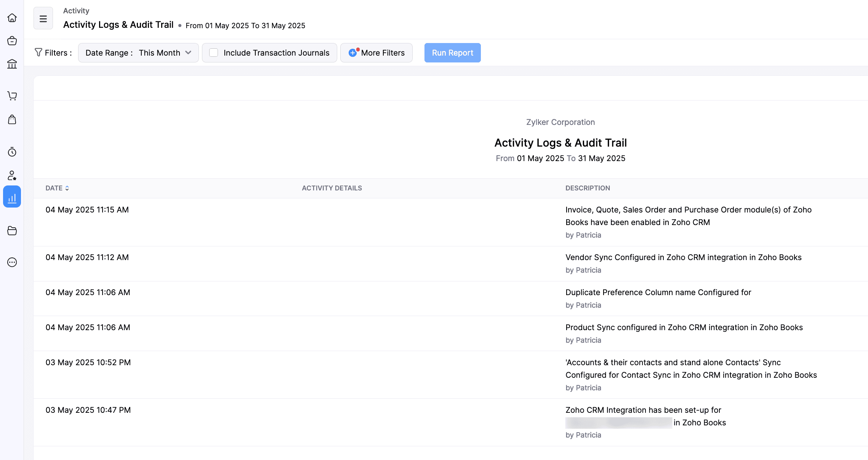Screen dimensions: 868x460
Task: Open the Documents folder icon
Action: pyautogui.click(x=12, y=231)
